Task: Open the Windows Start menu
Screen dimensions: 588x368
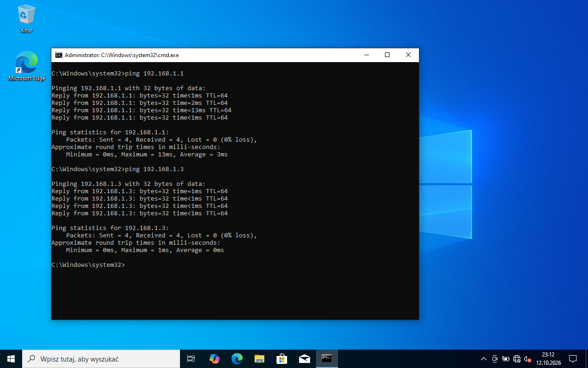Action: pos(11,359)
